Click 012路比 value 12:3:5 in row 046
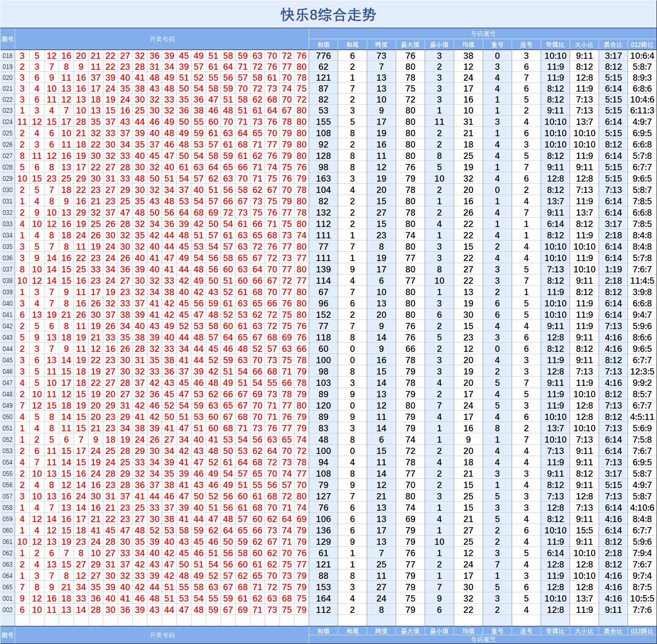657x644 pixels. coord(642,372)
